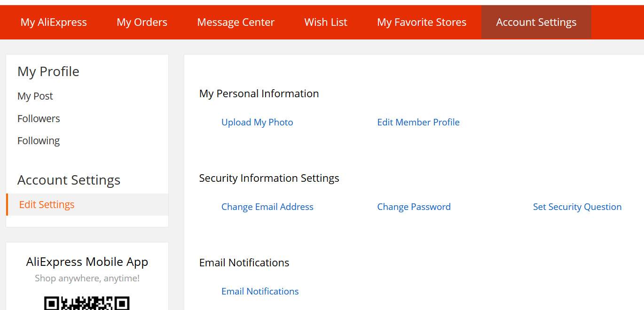Open Message Center in top navigation
The width and height of the screenshot is (644, 310).
coord(236,22)
